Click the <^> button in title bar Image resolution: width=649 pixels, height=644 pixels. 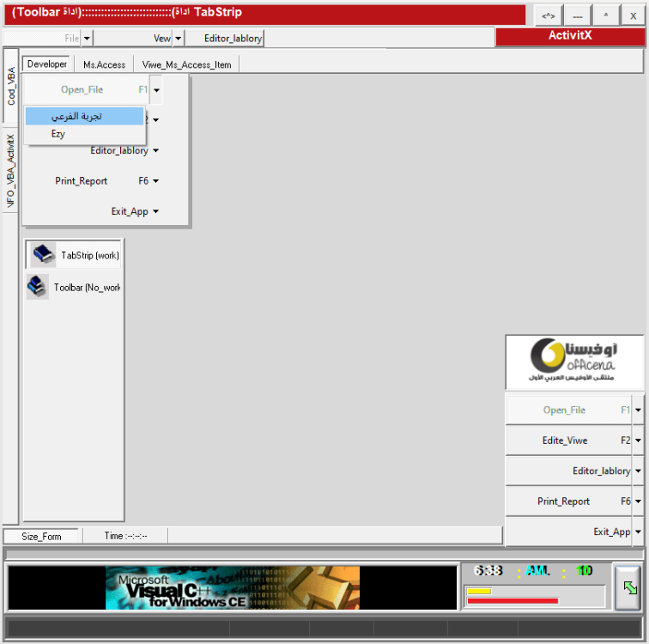[x=548, y=15]
